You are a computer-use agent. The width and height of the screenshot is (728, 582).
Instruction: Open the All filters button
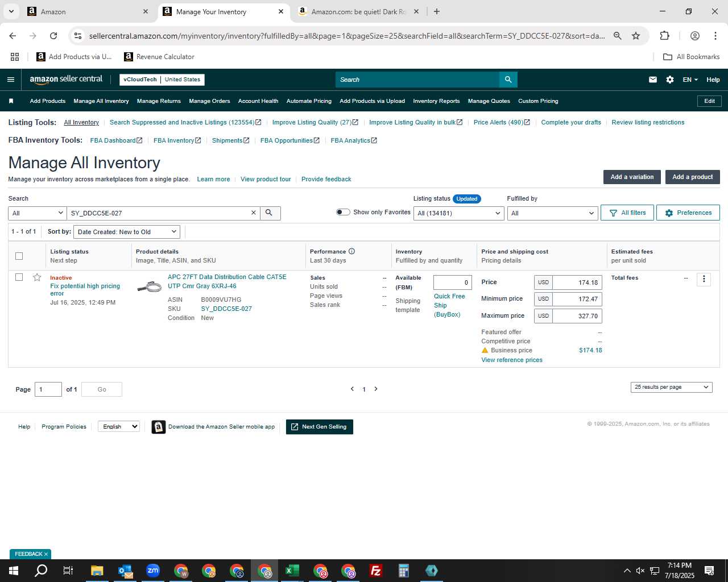(627, 213)
